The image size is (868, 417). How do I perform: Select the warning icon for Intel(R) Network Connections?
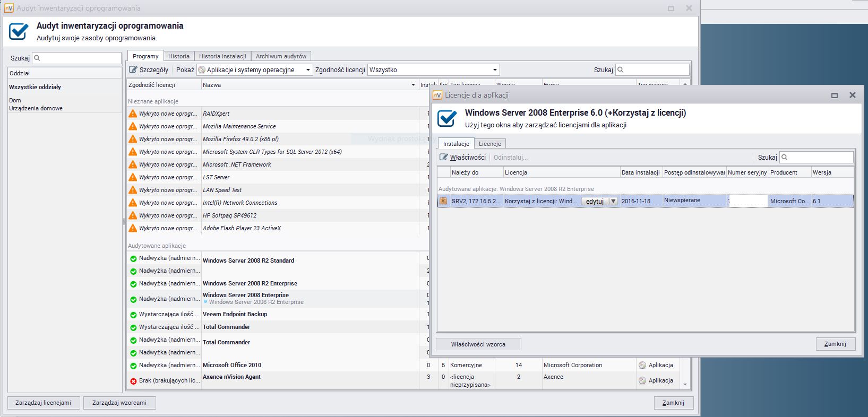pos(133,203)
